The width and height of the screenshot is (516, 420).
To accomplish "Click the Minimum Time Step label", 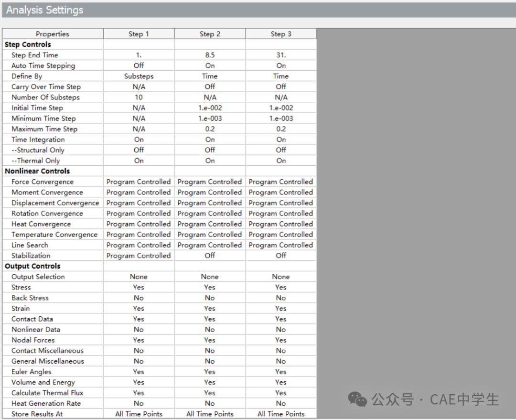I will [43, 118].
